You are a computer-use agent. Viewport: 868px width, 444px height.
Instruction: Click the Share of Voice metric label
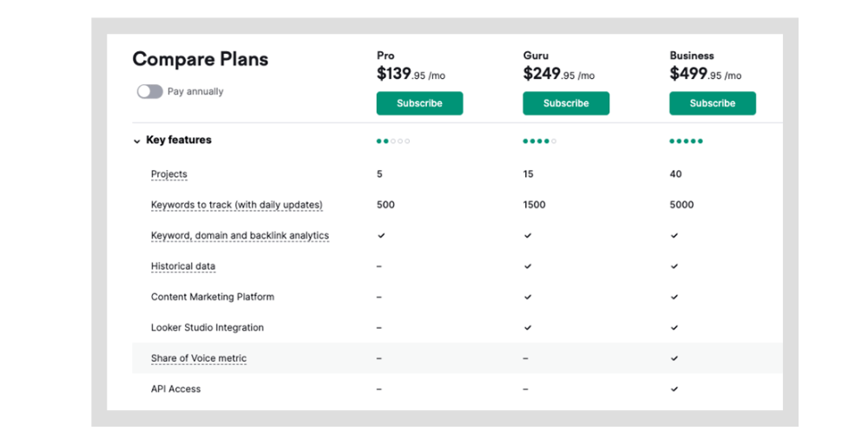(199, 358)
